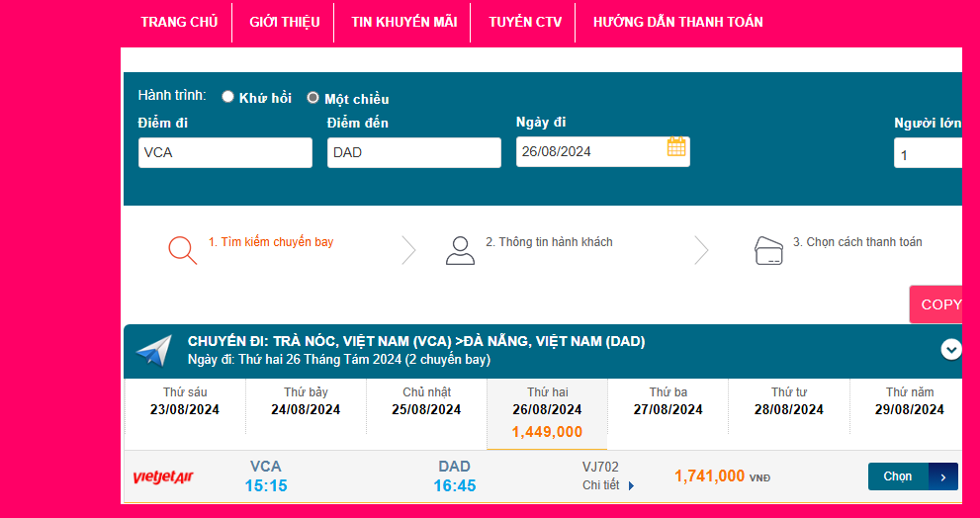
Task: Choose the VJ702 flight with Chọn
Action: click(x=898, y=476)
